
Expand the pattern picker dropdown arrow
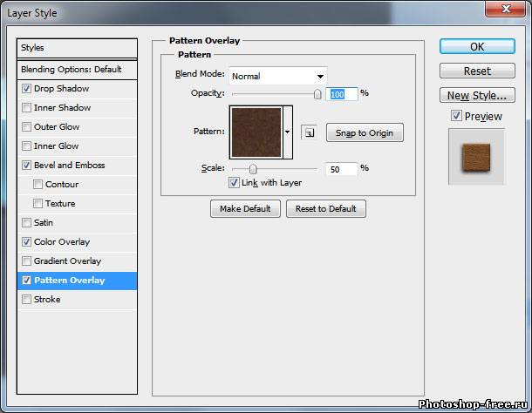pyautogui.click(x=288, y=132)
